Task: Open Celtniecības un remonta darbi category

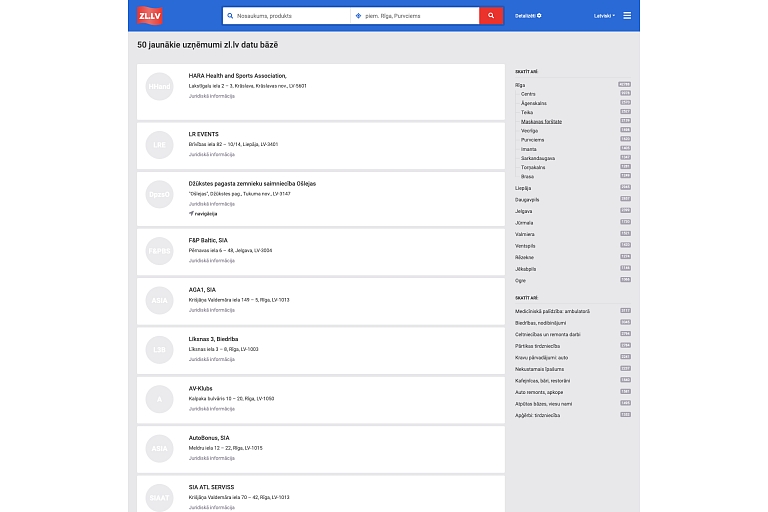Action: point(548,335)
